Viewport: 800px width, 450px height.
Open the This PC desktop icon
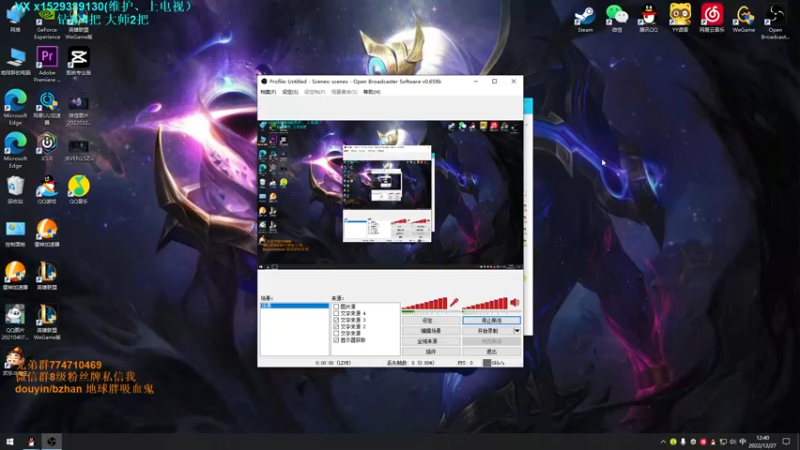(x=15, y=61)
